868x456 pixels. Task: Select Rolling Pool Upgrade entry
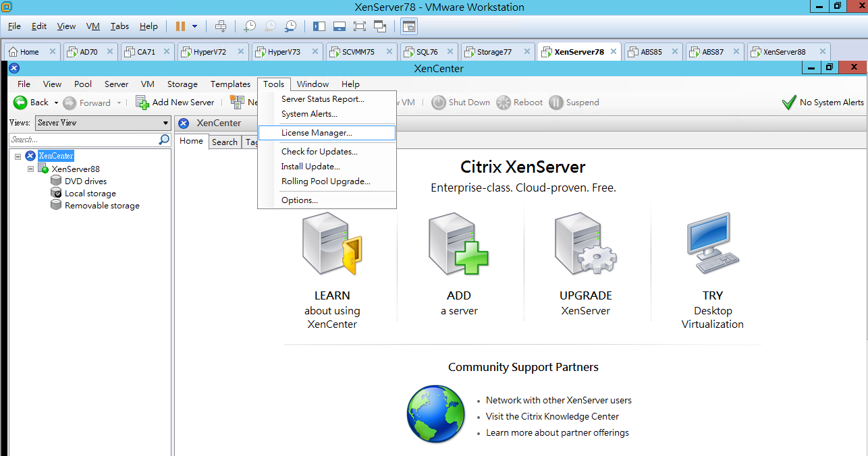point(327,181)
